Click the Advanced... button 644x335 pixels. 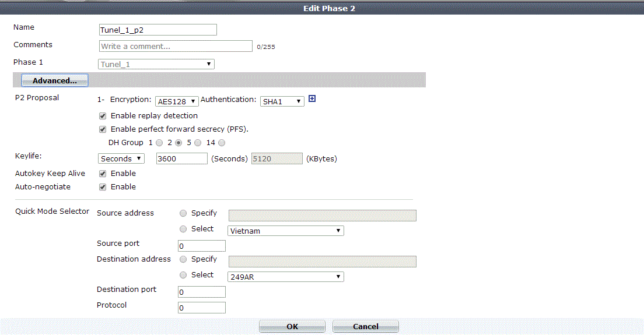point(55,80)
